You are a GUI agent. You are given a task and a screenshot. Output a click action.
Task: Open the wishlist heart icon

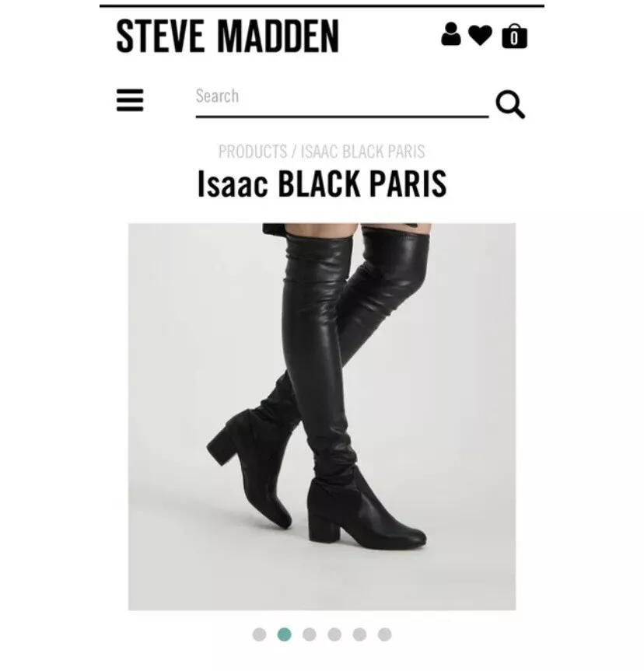point(480,36)
